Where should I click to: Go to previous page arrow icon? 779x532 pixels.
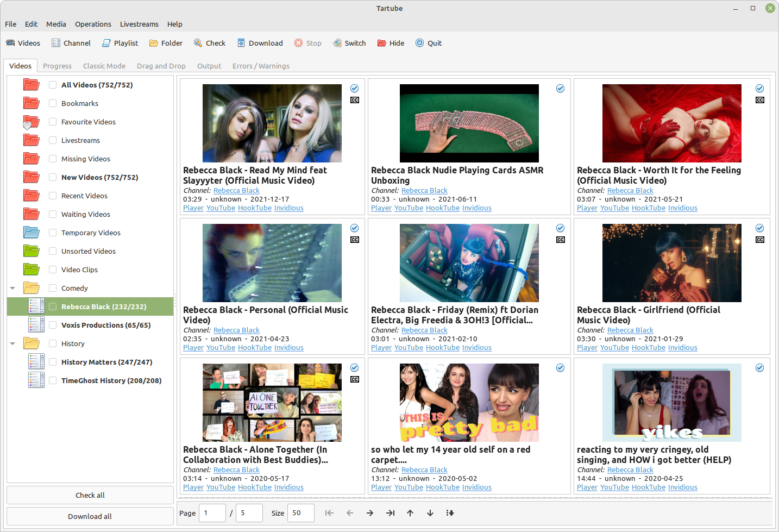[350, 513]
